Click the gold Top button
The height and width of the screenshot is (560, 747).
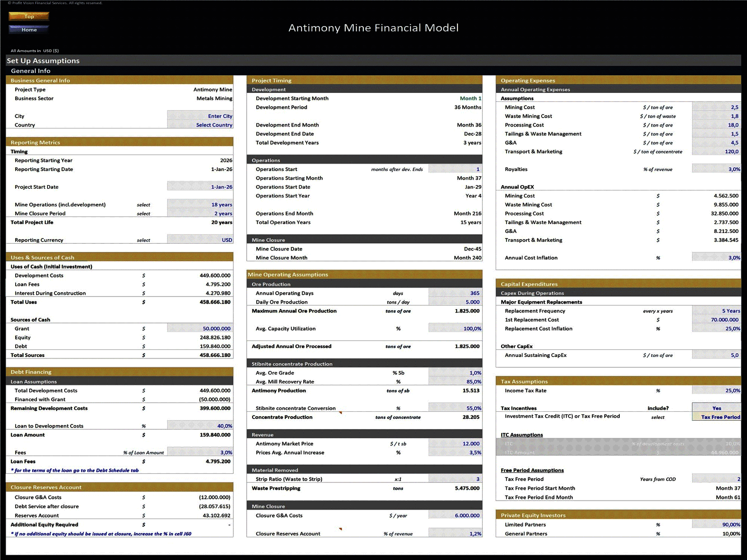(x=29, y=16)
